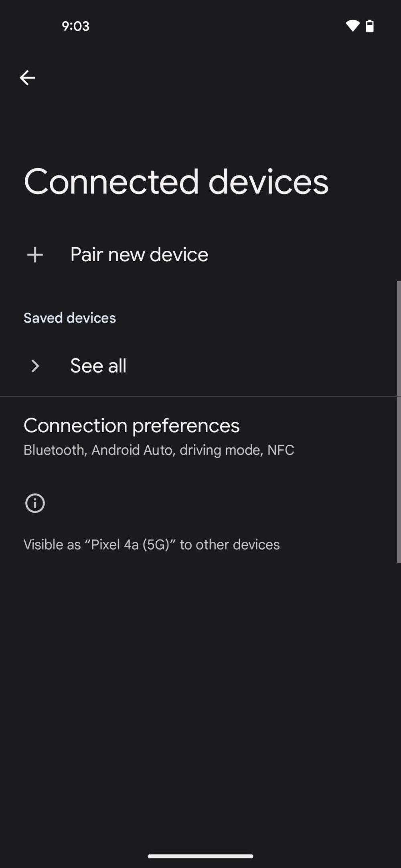401x868 pixels.
Task: Click the plus icon for pairing
Action: click(35, 255)
